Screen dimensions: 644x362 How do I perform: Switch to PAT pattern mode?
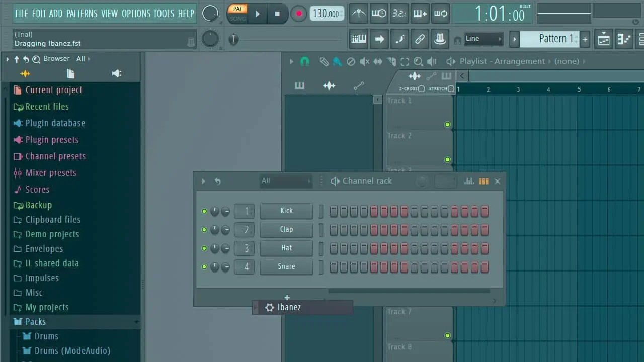coord(237,9)
